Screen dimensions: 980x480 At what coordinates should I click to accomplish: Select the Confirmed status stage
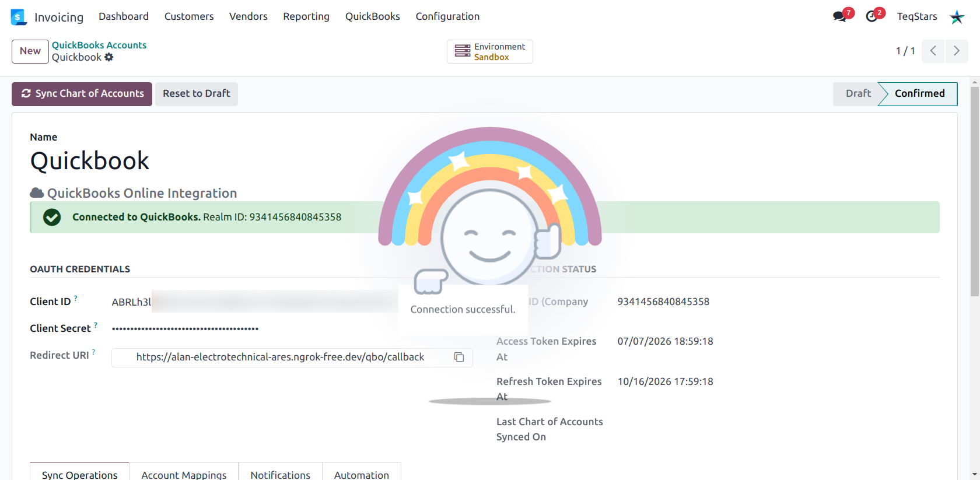919,94
